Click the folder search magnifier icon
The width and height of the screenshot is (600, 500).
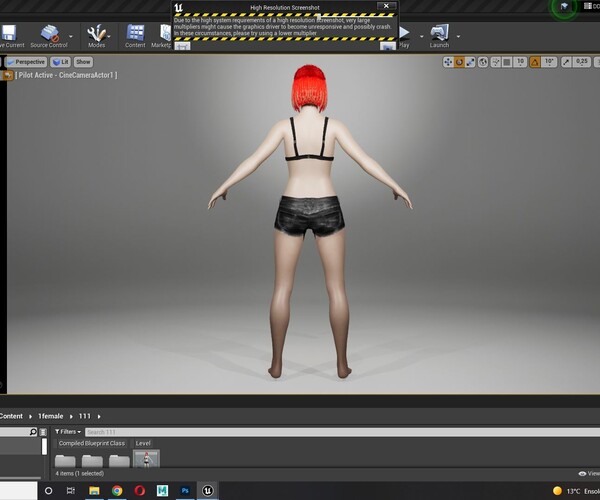pos(33,432)
